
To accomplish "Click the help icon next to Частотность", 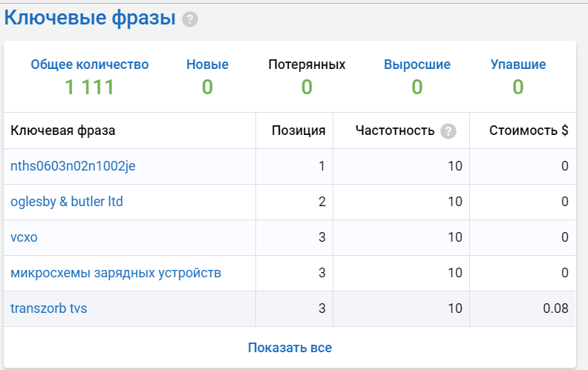I will [448, 131].
